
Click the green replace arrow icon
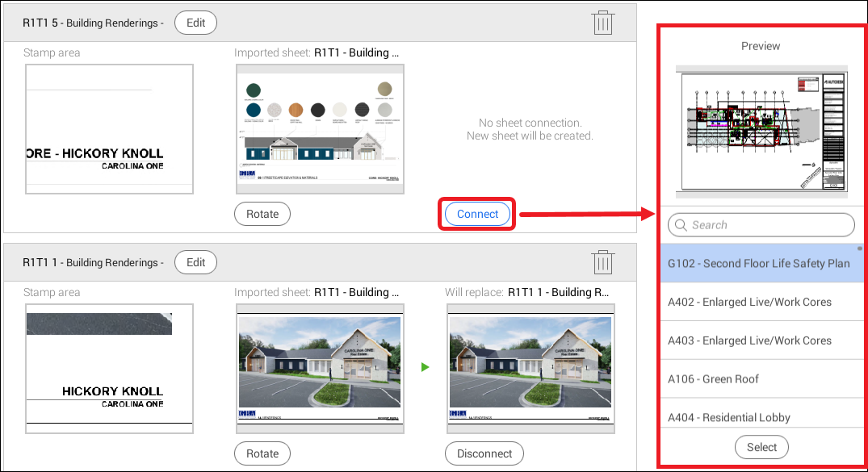click(425, 367)
